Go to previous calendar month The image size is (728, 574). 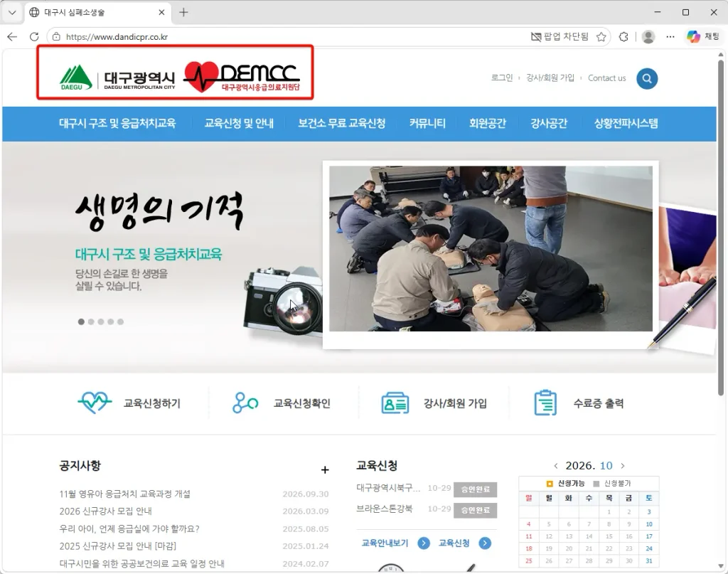pos(556,466)
